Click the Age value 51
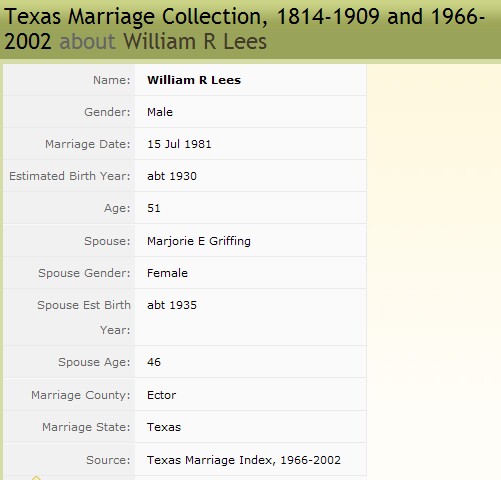 click(x=154, y=208)
